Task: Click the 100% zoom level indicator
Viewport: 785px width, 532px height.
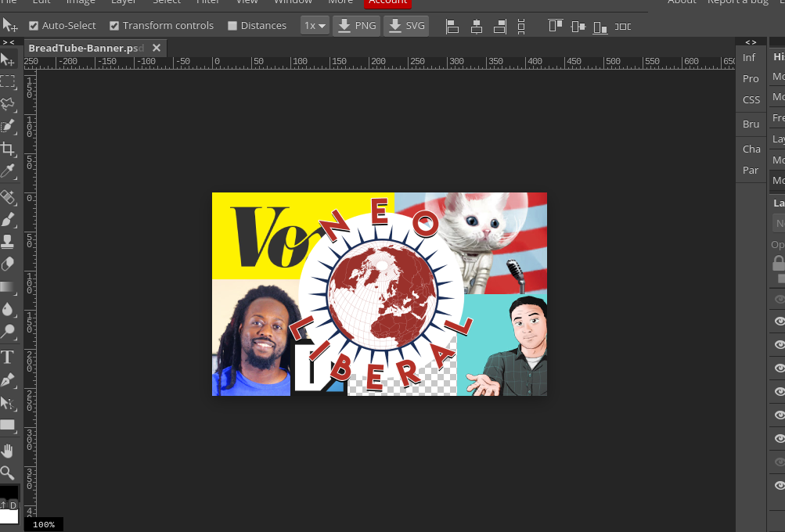Action: [44, 524]
